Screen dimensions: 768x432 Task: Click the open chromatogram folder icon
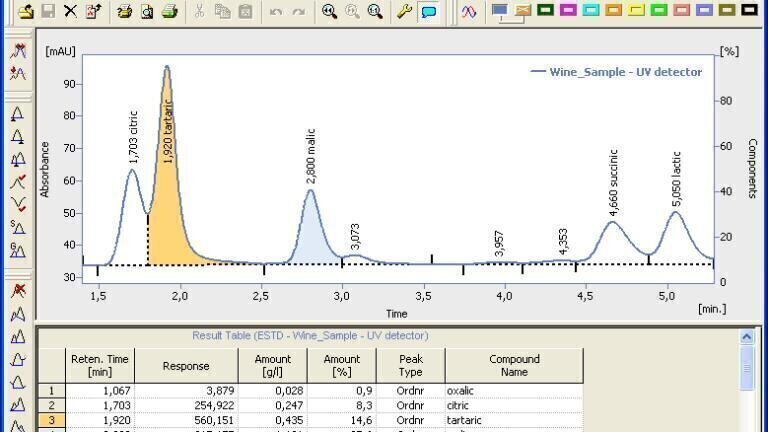pos(25,11)
